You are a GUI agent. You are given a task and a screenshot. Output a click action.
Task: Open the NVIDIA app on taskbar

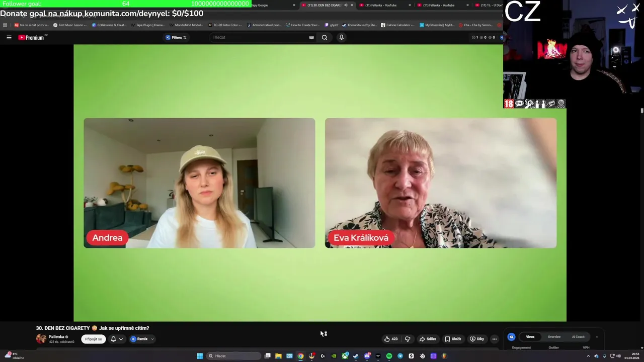334,356
